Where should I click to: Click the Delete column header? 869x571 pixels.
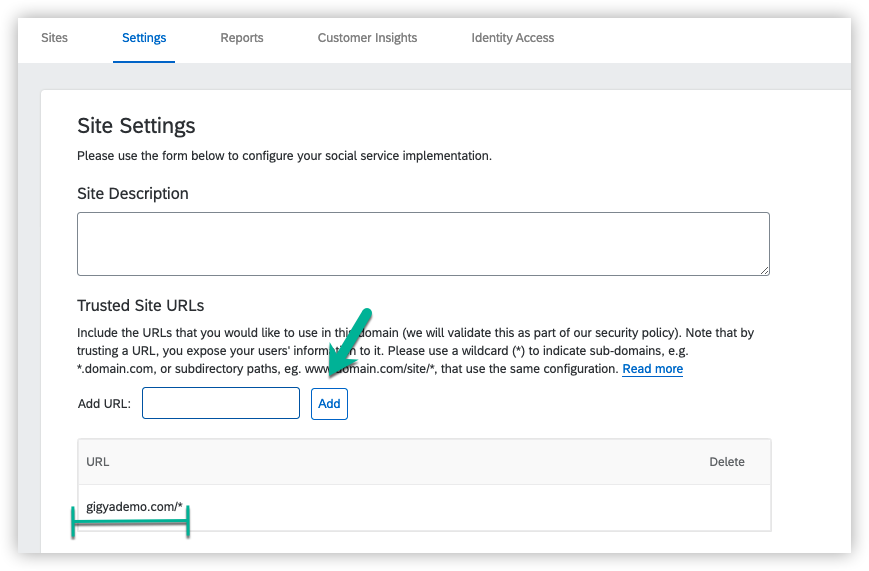pos(727,462)
